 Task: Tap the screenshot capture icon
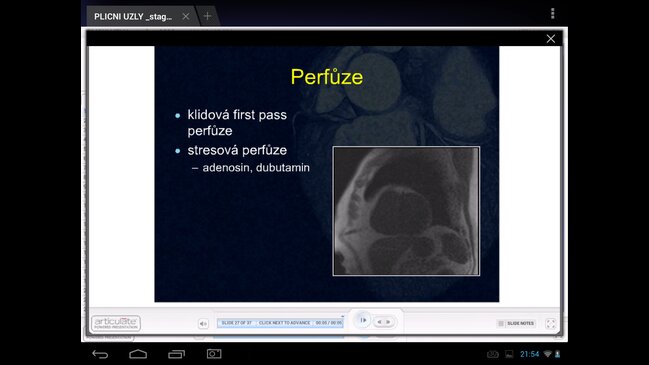pos(214,354)
